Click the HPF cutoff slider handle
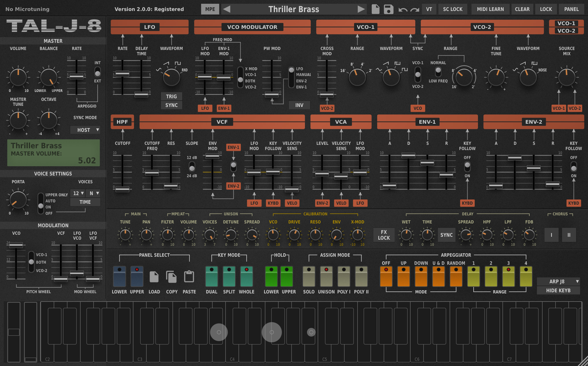The image size is (588, 366). pos(122,189)
